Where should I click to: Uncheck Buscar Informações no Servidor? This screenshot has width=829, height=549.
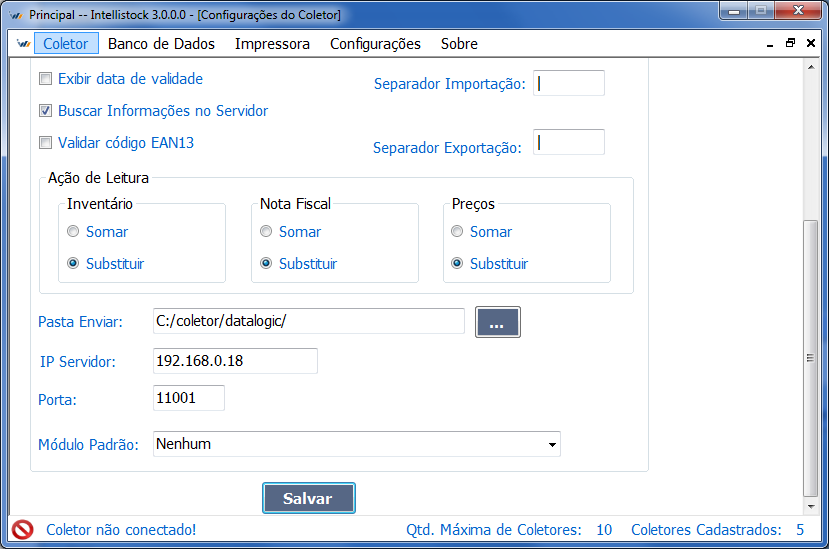point(45,111)
